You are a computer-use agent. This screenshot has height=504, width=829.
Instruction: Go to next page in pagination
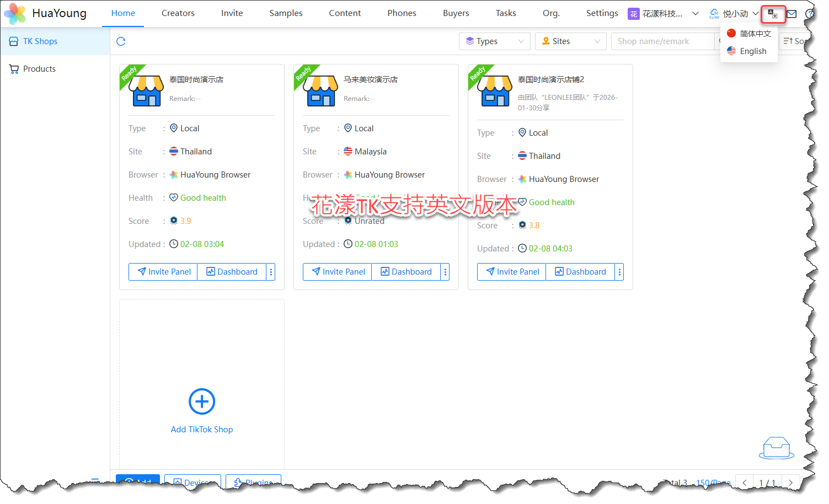coord(790,482)
